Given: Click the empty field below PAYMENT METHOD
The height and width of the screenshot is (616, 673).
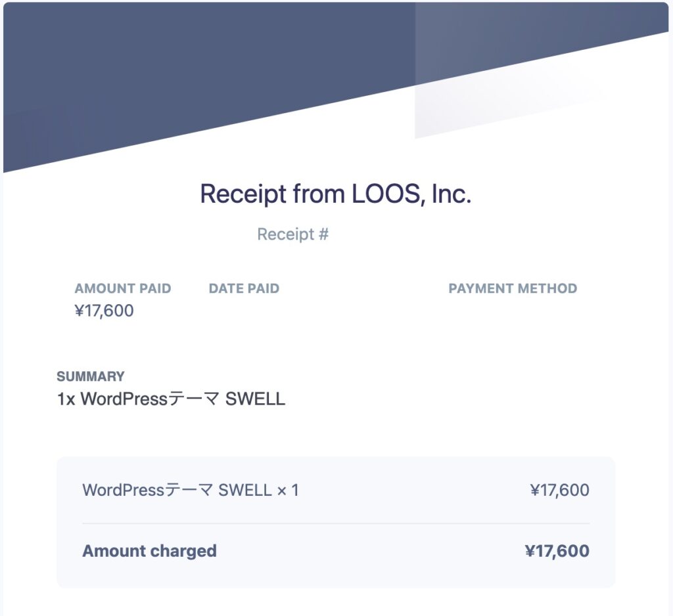Looking at the screenshot, I should point(513,311).
